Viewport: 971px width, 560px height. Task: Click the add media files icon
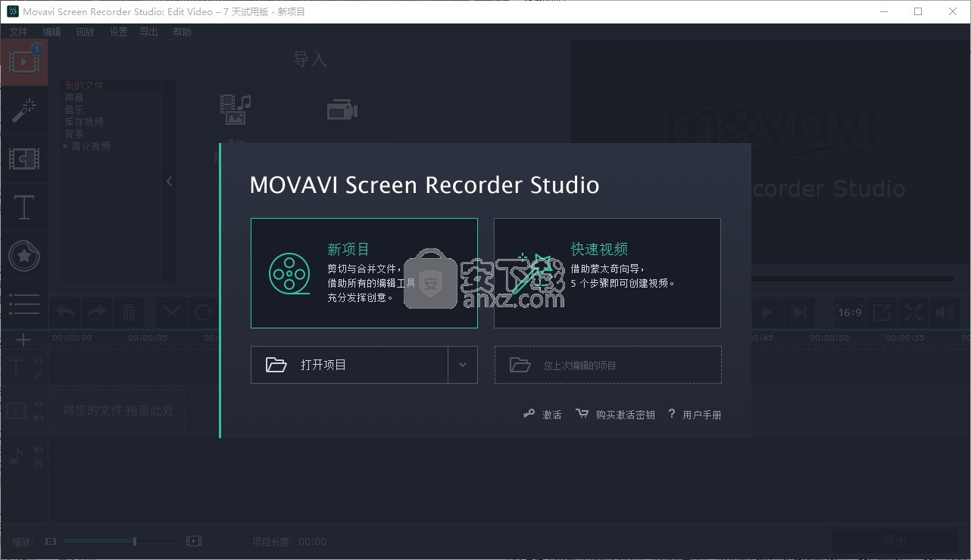236,110
